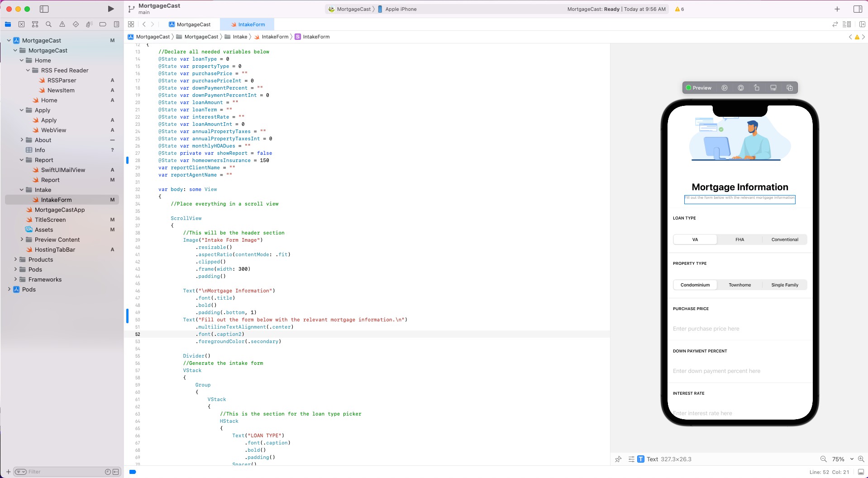Collapse the RSS Feed Reader folder
868x478 pixels.
[x=28, y=70]
